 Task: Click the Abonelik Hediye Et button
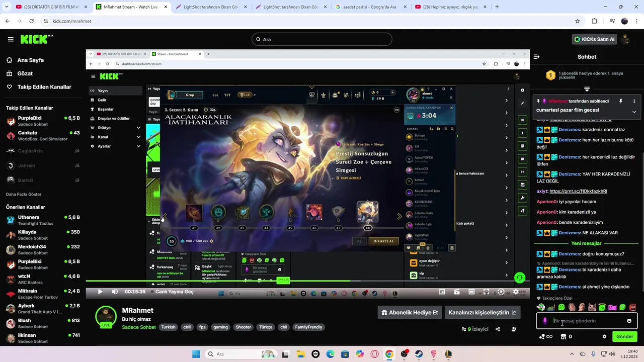pos(411,312)
